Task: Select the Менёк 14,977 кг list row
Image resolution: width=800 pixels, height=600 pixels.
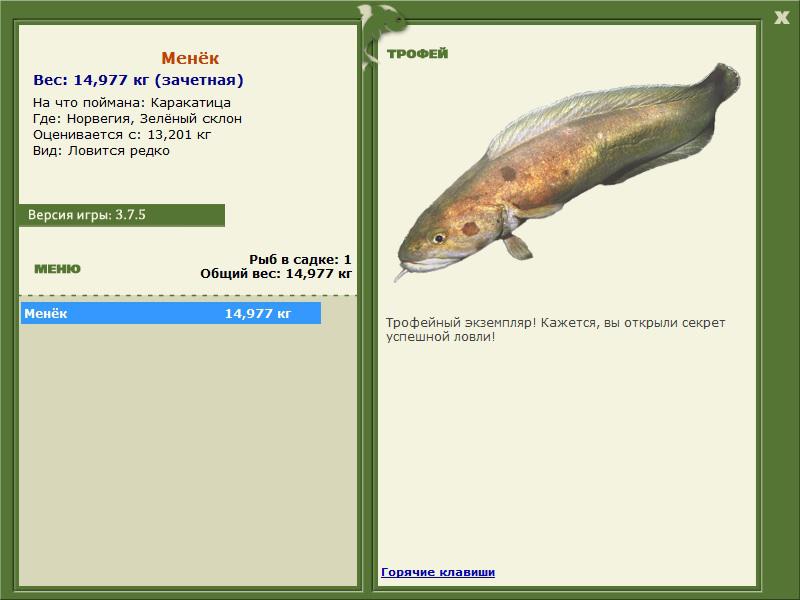Action: 170,313
